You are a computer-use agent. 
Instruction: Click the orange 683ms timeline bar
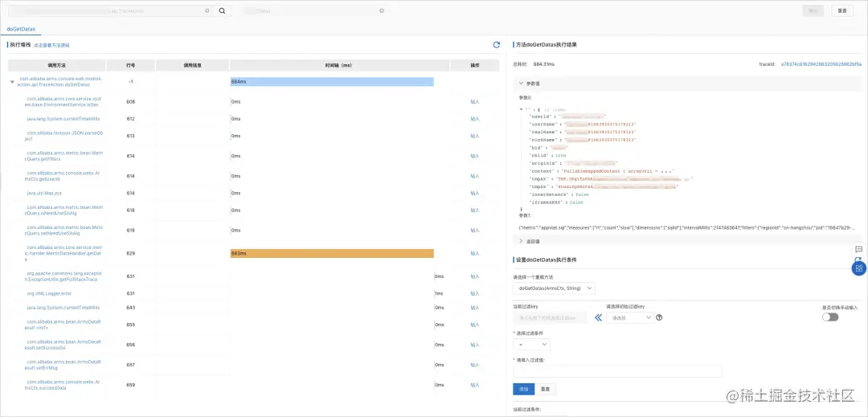(332, 253)
